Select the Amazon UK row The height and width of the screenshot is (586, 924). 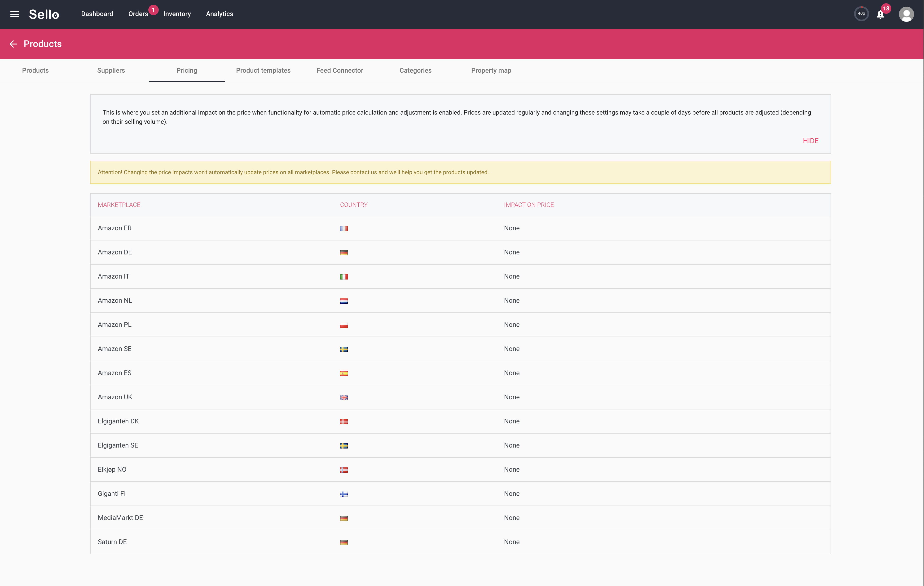pos(461,397)
